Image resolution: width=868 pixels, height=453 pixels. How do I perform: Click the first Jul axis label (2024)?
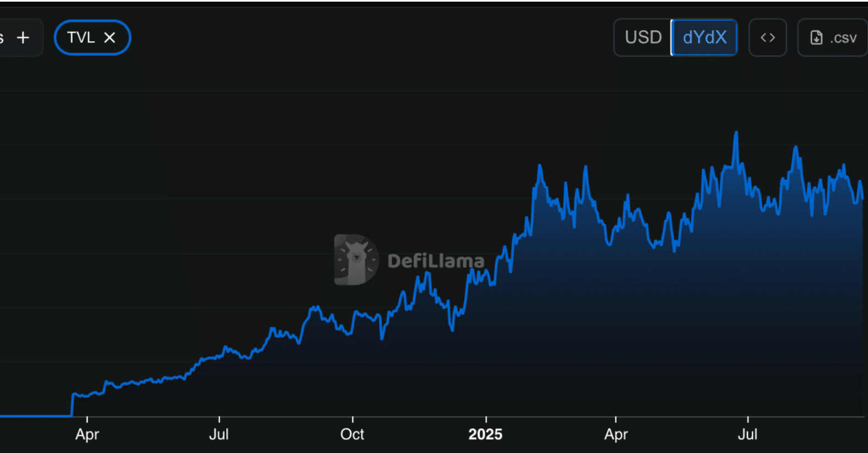point(219,434)
